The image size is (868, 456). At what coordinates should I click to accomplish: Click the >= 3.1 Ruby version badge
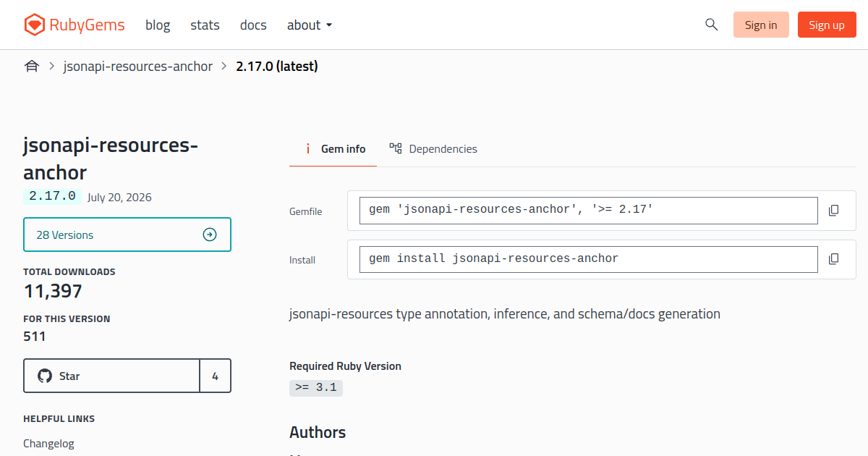[x=316, y=387]
